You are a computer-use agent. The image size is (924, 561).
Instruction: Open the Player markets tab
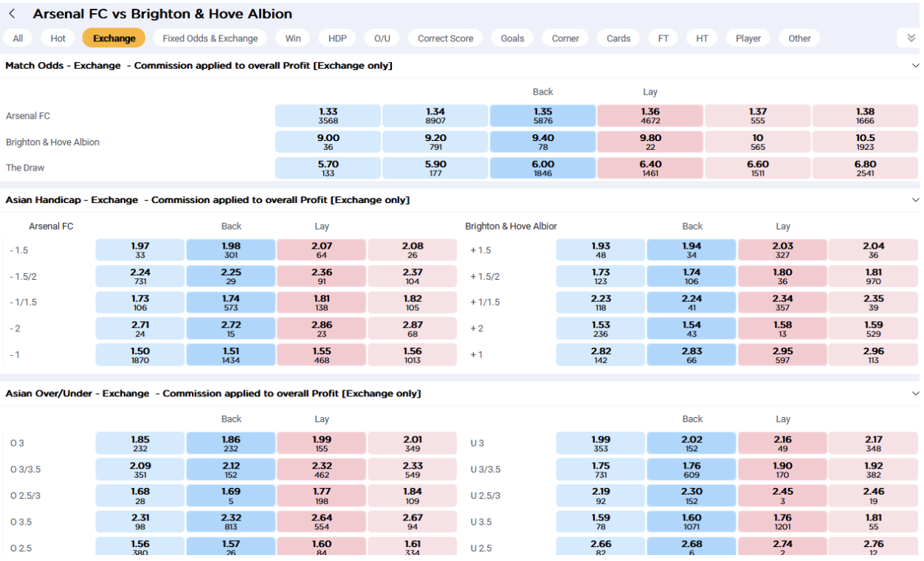click(x=748, y=38)
